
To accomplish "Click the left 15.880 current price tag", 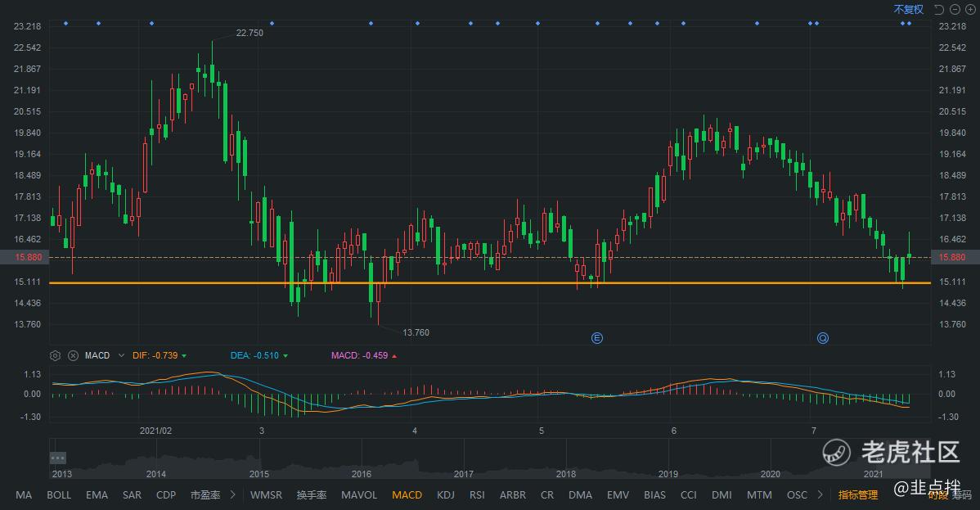I will (x=25, y=257).
